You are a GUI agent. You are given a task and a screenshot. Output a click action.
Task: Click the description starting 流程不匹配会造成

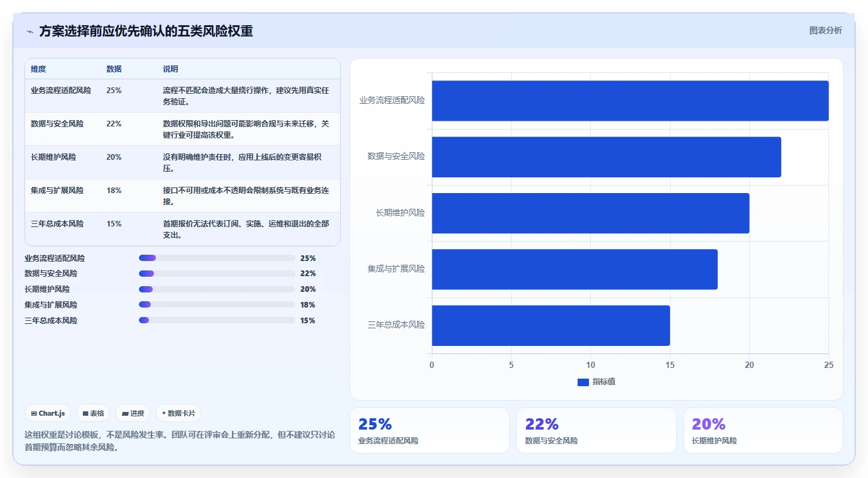coord(246,96)
